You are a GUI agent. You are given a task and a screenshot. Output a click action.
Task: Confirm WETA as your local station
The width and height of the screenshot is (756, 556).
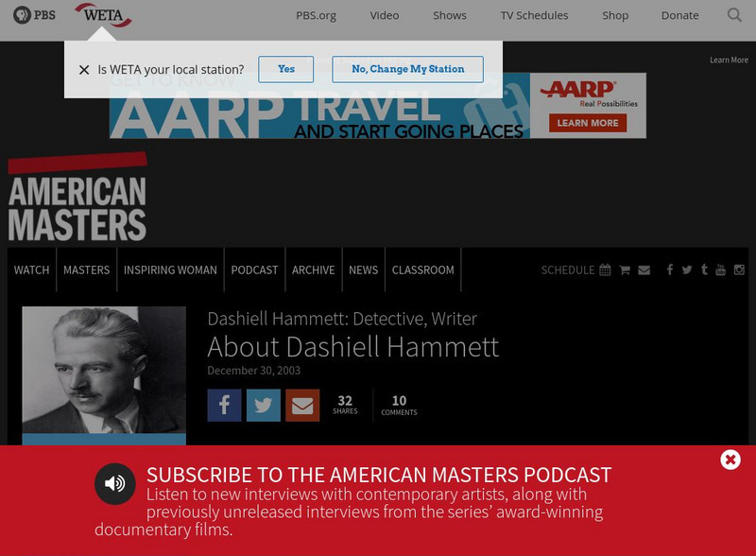coord(286,69)
